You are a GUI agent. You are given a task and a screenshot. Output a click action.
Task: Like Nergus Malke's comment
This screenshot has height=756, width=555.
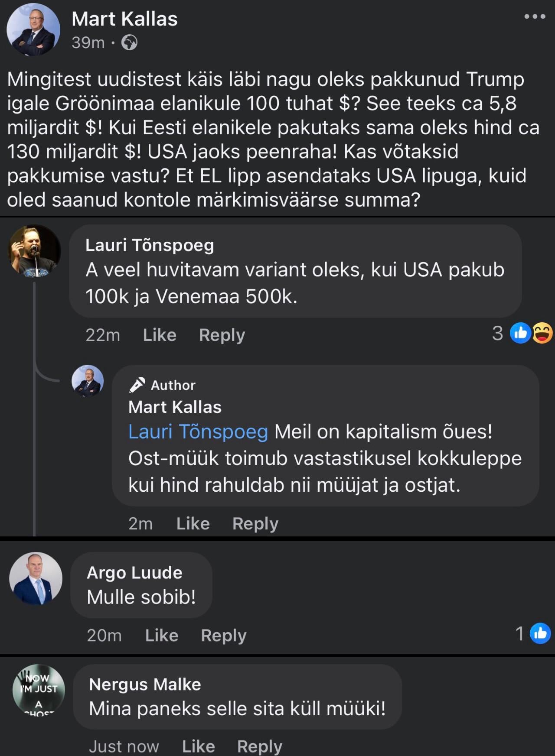coord(198,746)
